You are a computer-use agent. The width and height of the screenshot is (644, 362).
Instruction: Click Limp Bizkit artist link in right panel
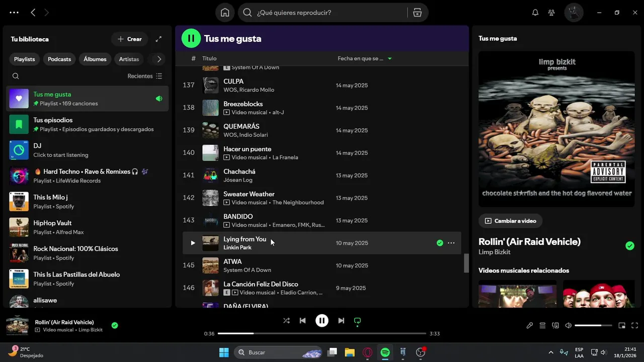[x=494, y=252]
